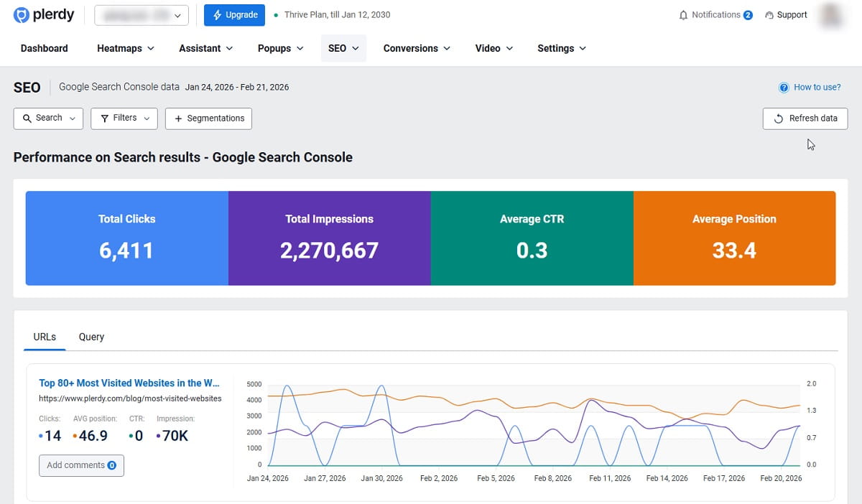Viewport: 862px width, 504px height.
Task: Click the plus icon on Segmentations
Action: pyautogui.click(x=178, y=118)
